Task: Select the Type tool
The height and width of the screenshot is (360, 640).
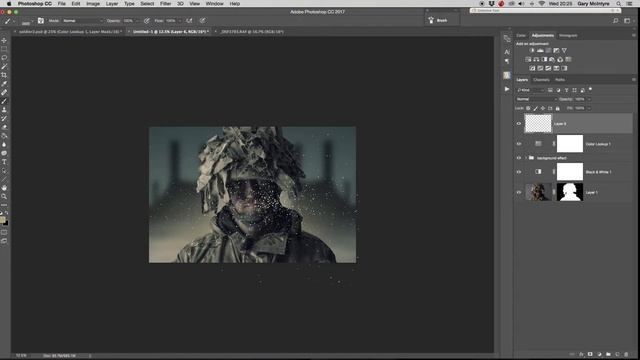Action: tap(4, 162)
